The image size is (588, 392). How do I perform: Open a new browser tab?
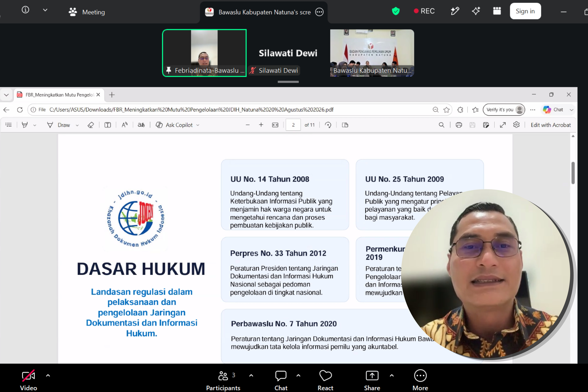pyautogui.click(x=112, y=95)
